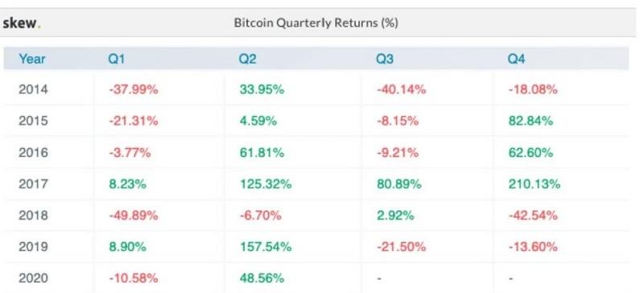The image size is (644, 293).
Task: Click the 48.56% cell in 2020 Q2
Action: 262,279
